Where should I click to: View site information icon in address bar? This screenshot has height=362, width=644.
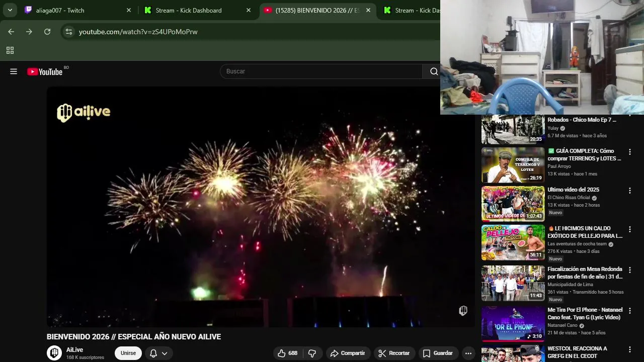[x=69, y=32]
